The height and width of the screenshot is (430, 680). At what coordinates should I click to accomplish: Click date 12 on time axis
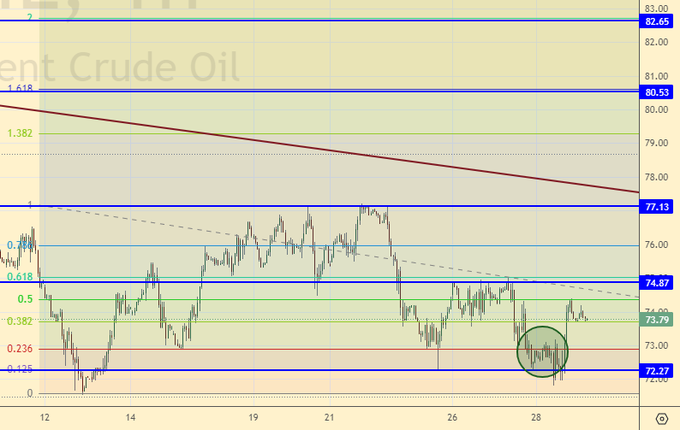click(44, 417)
